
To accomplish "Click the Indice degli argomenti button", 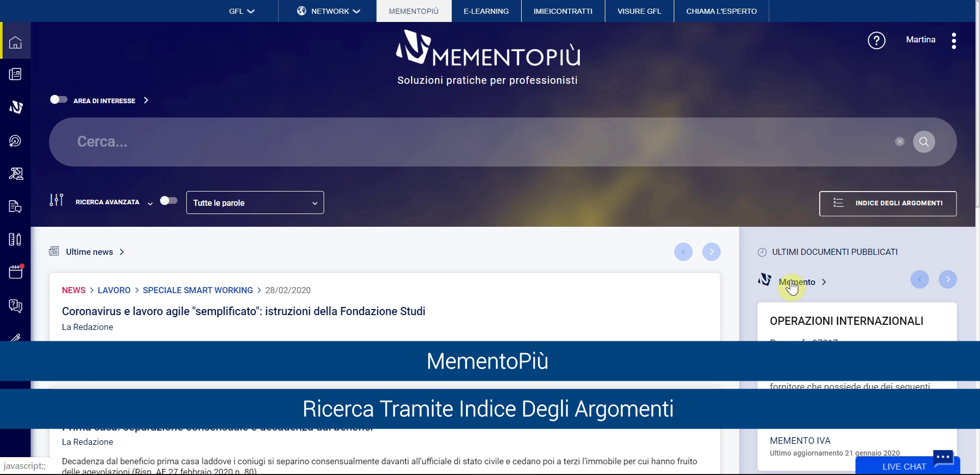I will coord(888,203).
